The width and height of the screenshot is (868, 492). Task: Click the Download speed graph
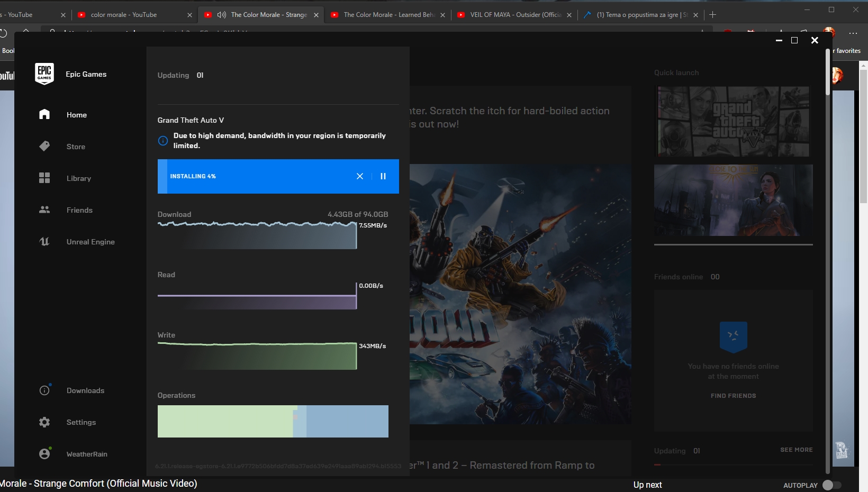(257, 235)
